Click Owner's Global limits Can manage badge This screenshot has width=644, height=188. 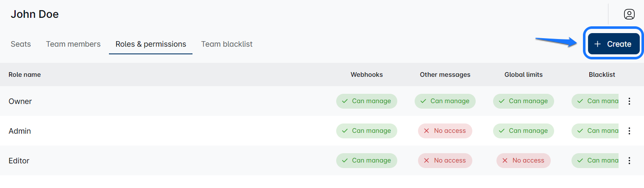[523, 101]
